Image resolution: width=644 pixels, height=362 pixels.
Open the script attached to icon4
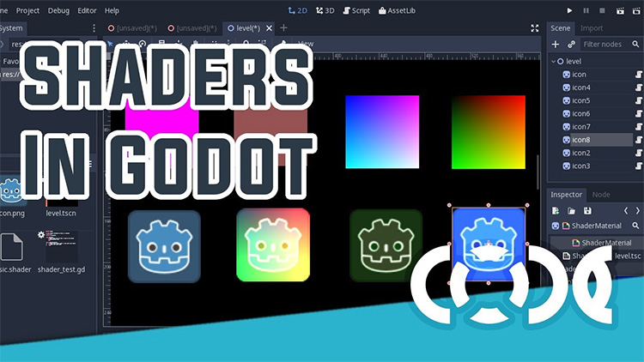pos(639,87)
